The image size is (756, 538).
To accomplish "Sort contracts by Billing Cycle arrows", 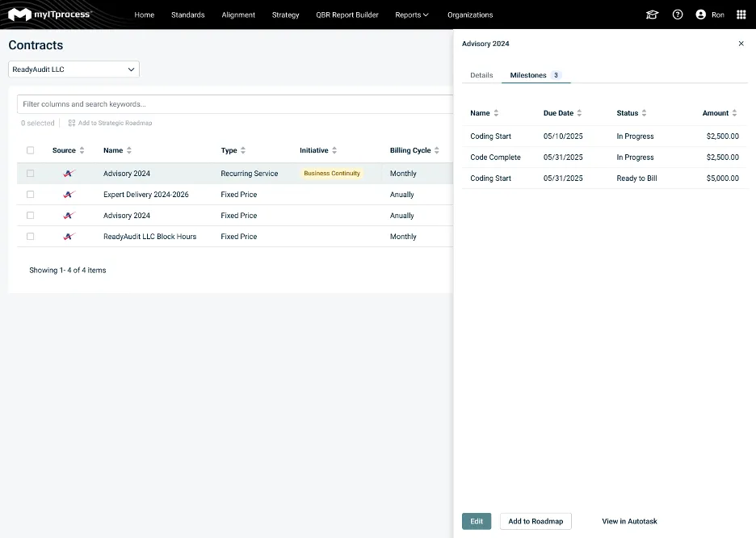I will [x=437, y=150].
